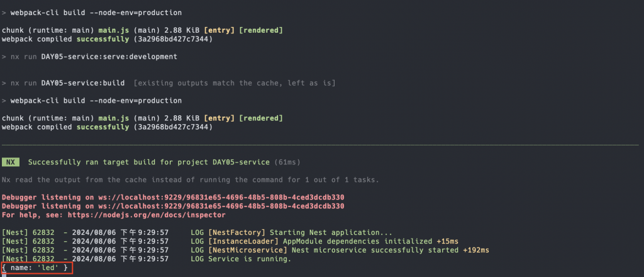The width and height of the screenshot is (644, 277).
Task: Click the second webpack-cli build command line
Action: [x=92, y=101]
